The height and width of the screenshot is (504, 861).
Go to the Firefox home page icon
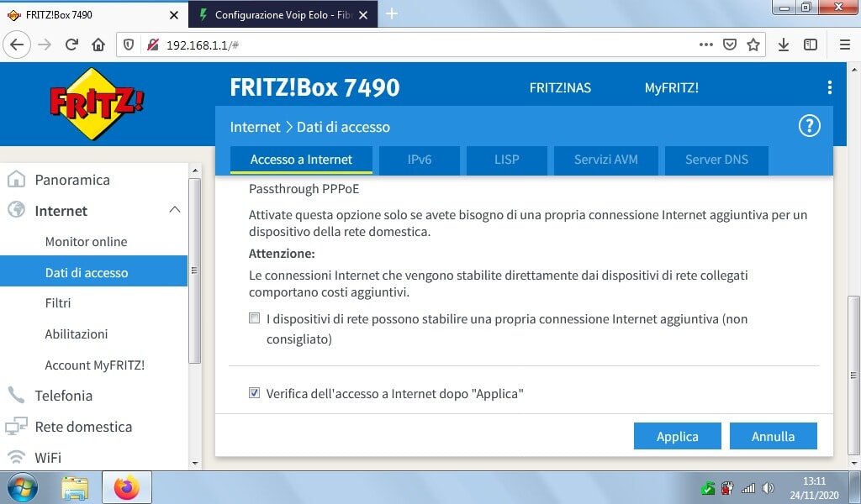click(x=98, y=45)
